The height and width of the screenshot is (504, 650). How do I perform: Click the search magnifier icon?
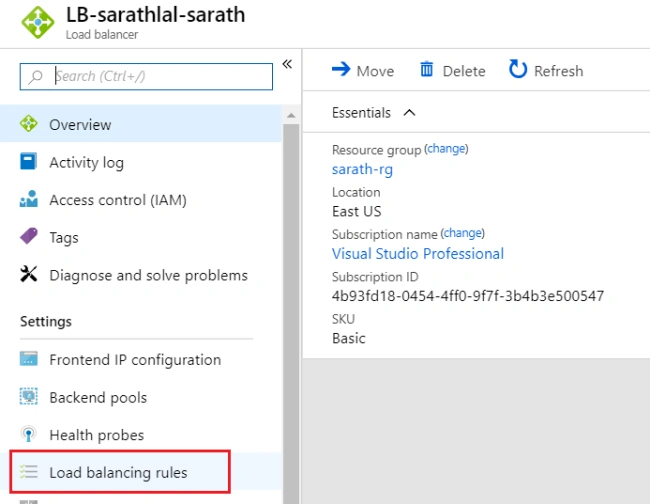tap(36, 76)
